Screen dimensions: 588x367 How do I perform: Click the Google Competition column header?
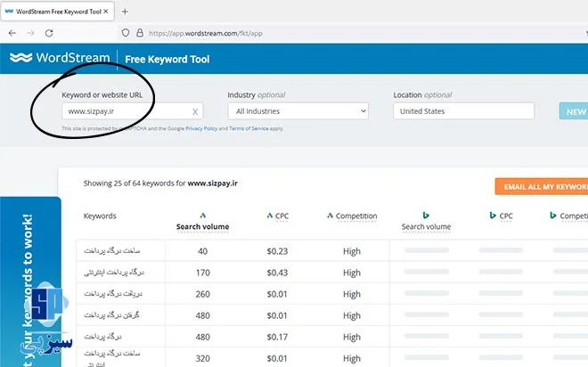[352, 216]
